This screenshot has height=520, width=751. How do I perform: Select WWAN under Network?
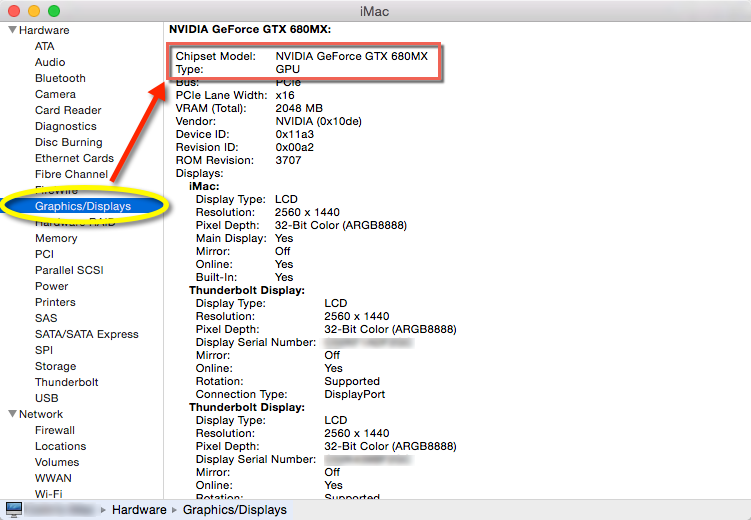53,478
